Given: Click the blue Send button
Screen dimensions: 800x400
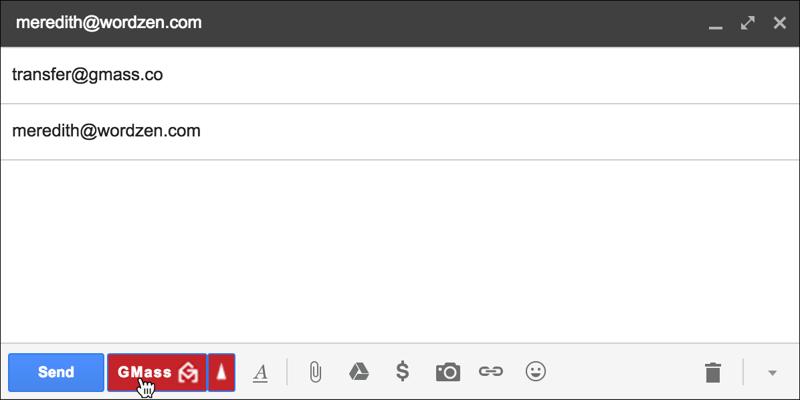Looking at the screenshot, I should click(x=55, y=372).
